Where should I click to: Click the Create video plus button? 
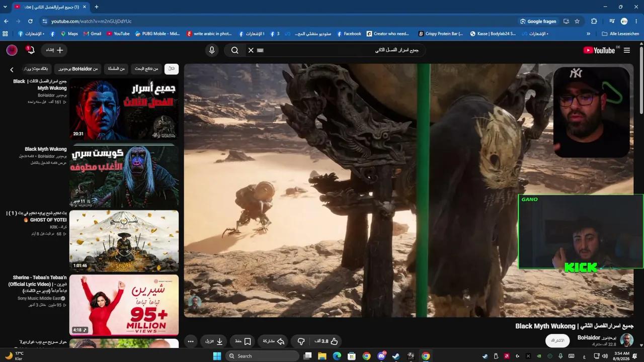pos(54,50)
